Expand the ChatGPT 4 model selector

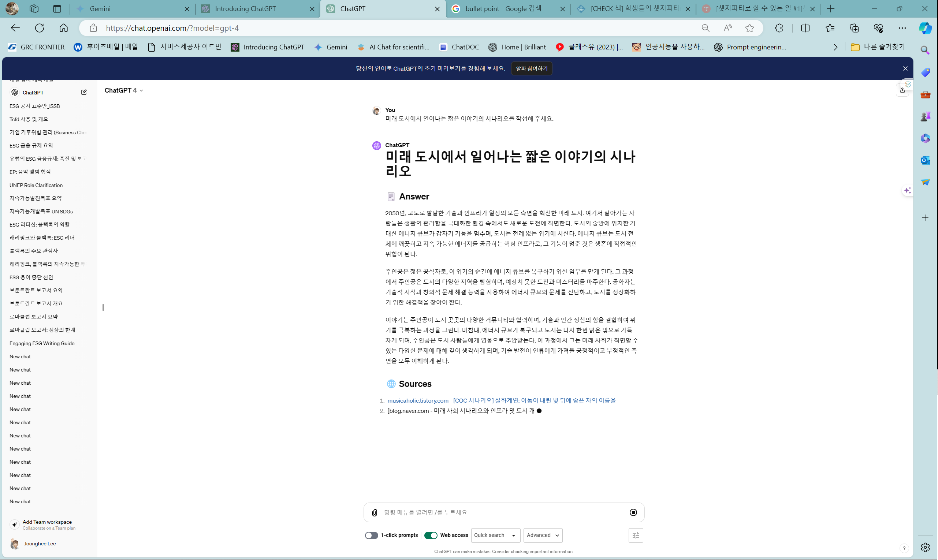124,90
